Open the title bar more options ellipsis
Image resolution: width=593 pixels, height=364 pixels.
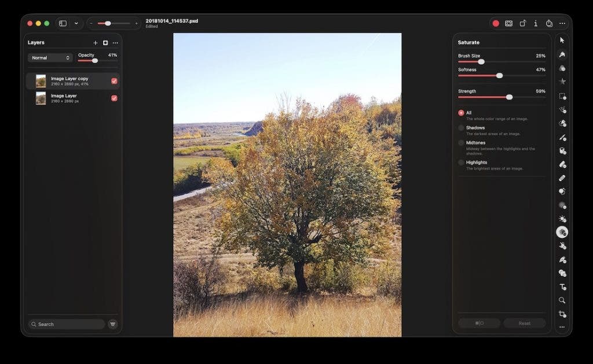tap(562, 23)
